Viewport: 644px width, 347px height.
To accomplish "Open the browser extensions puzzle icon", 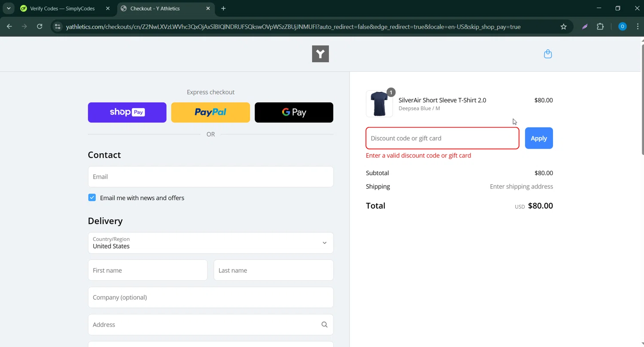I will tap(600, 27).
